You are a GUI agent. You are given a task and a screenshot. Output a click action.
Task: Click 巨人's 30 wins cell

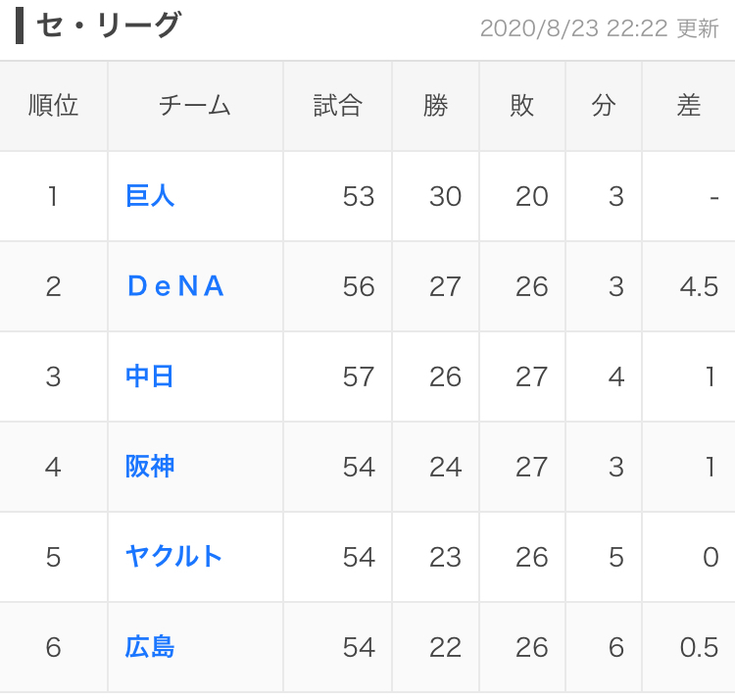coord(445,197)
